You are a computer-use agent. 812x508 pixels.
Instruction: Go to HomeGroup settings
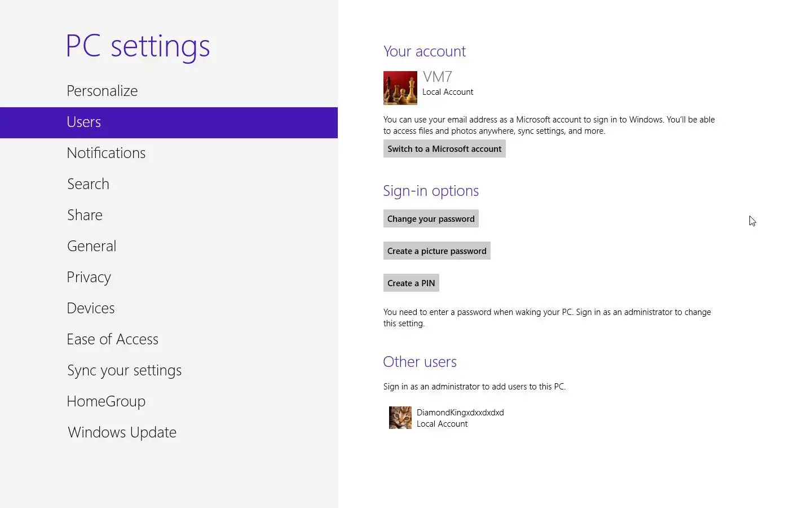pos(106,401)
